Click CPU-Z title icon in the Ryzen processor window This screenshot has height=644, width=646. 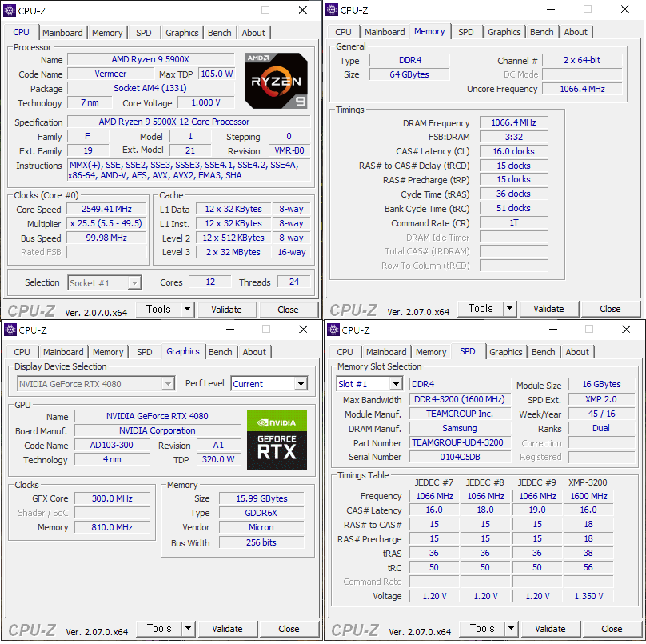[10, 10]
